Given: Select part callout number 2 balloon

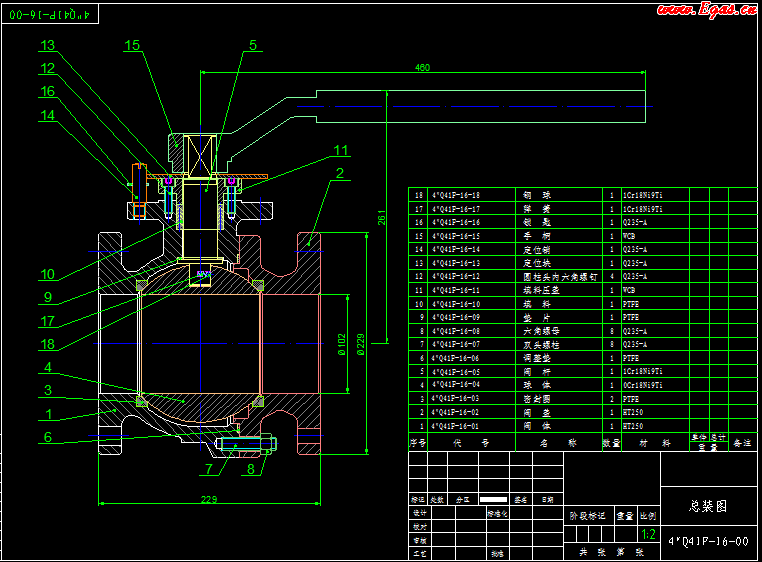Looking at the screenshot, I should click(340, 174).
